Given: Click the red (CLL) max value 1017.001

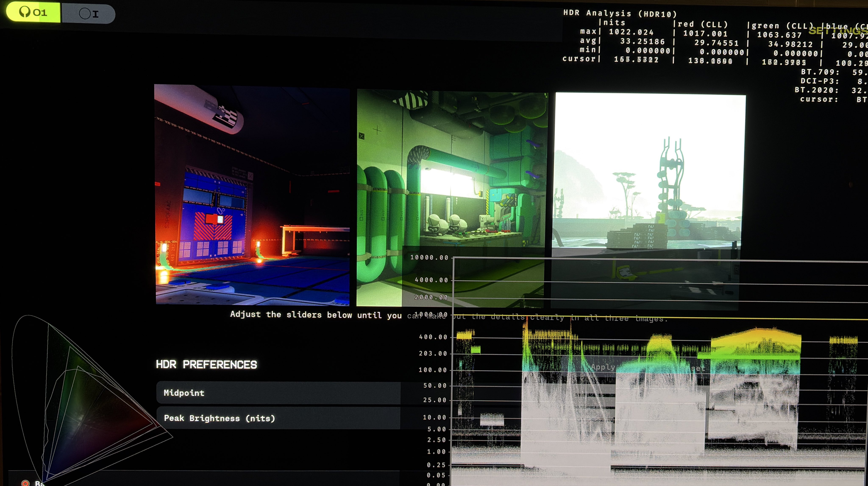Looking at the screenshot, I should click(x=705, y=33).
